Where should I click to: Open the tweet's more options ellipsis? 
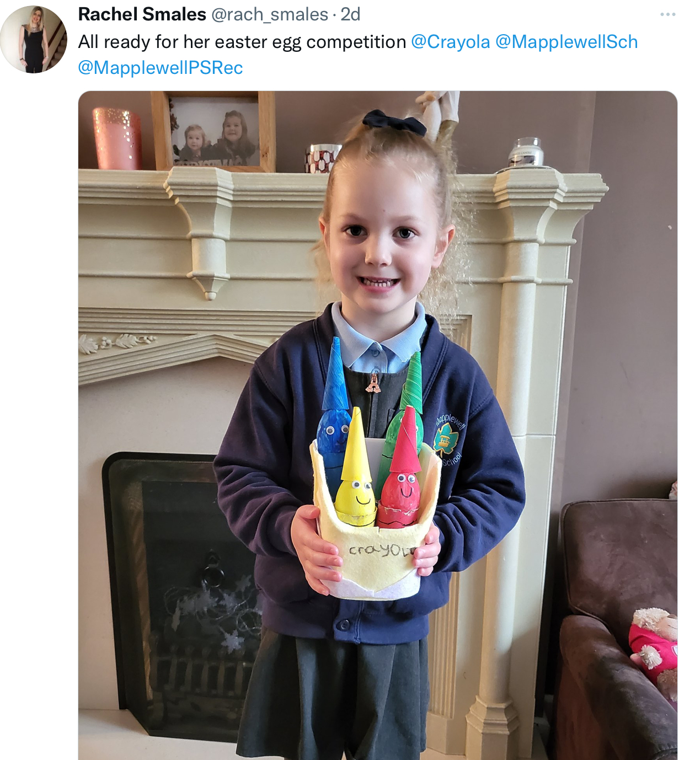coord(667,14)
